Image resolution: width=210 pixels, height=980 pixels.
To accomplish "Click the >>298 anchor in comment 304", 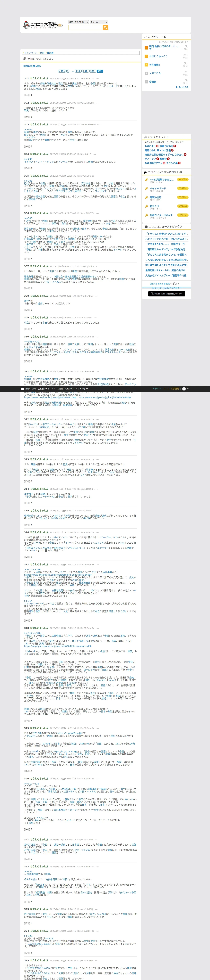I will point(28,159).
